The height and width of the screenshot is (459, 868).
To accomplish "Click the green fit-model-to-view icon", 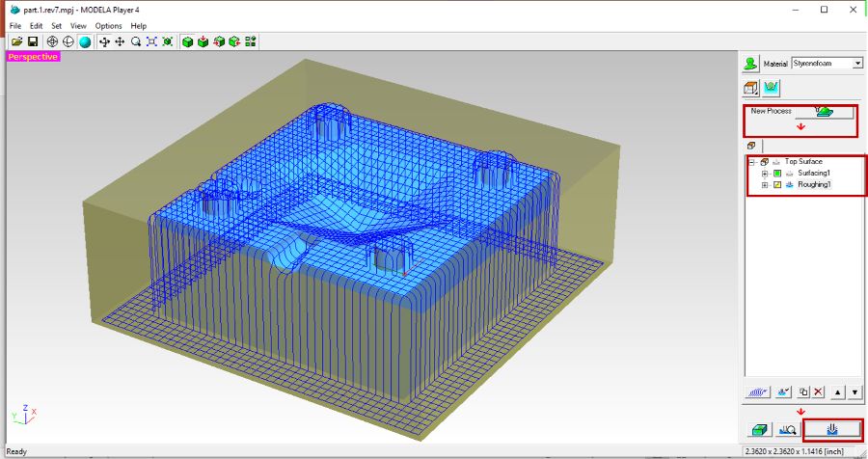I will (x=168, y=41).
